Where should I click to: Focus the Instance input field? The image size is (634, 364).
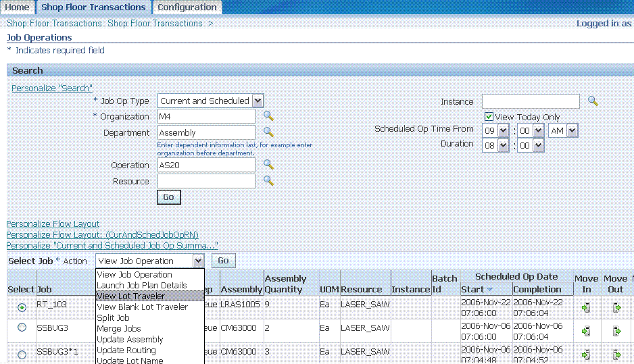tap(531, 101)
